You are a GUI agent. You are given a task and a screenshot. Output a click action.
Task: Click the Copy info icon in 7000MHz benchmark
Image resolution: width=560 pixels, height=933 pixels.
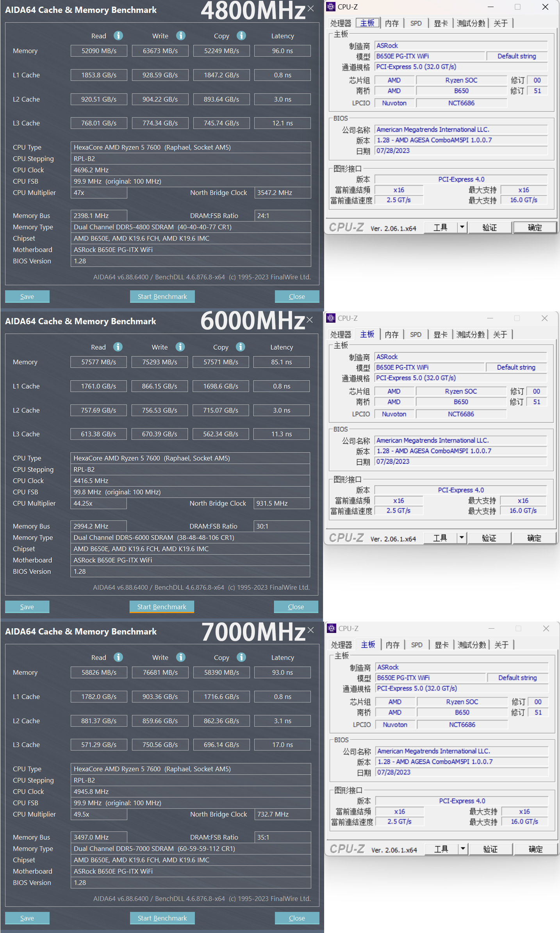(241, 657)
